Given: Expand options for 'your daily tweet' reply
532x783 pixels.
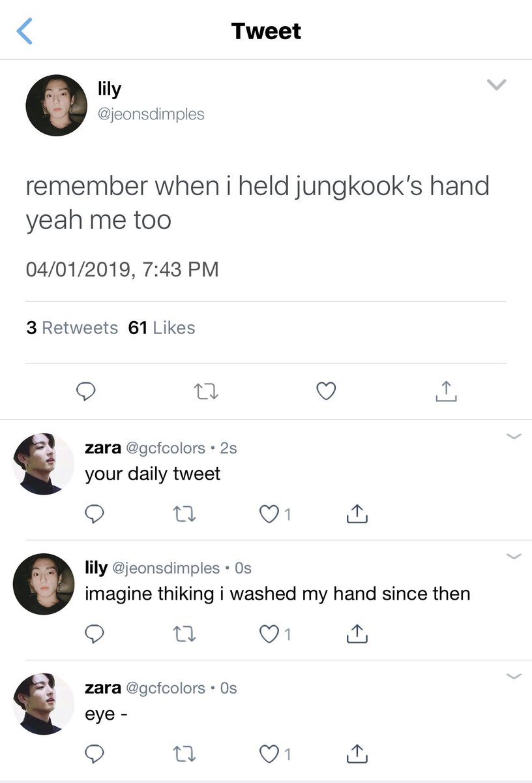Looking at the screenshot, I should [x=514, y=437].
